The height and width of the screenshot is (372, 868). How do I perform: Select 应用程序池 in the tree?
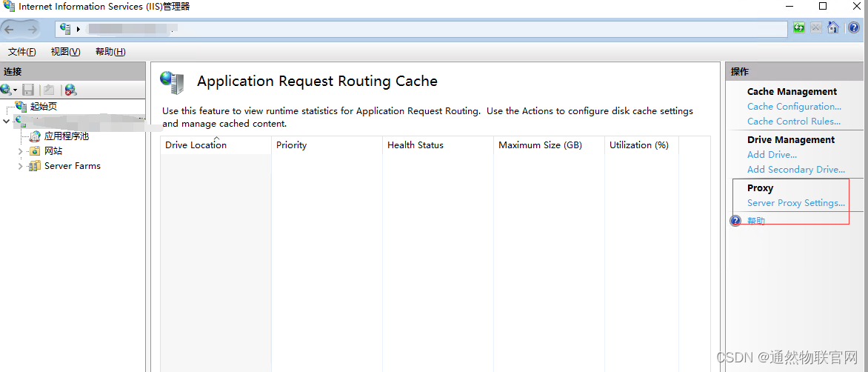(x=67, y=136)
